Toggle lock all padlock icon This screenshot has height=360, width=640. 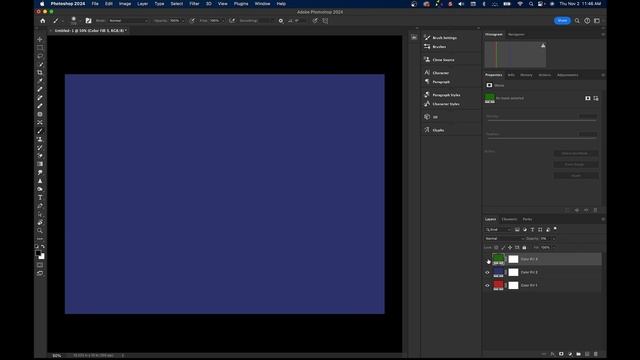[524, 247]
